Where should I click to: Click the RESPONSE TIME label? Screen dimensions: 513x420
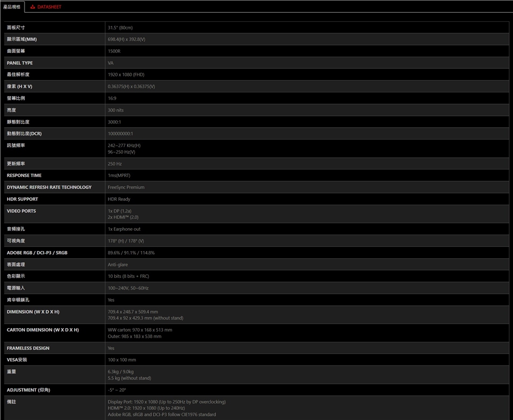24,175
